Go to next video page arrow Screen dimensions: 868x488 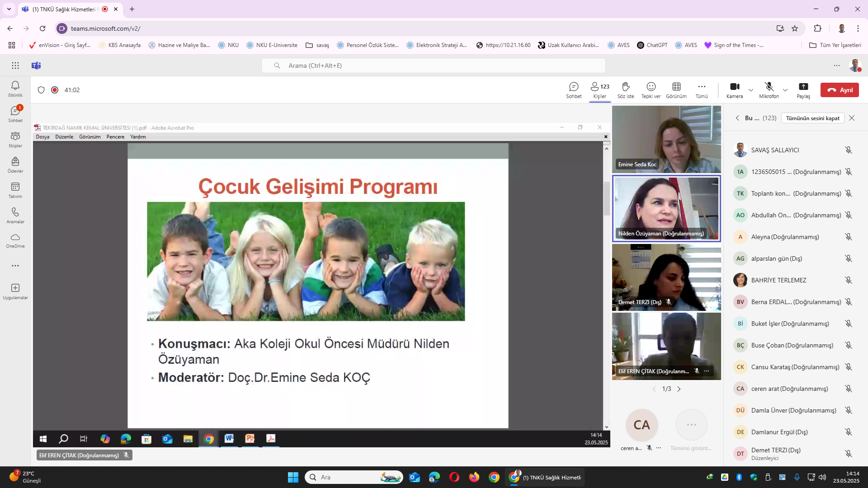(679, 389)
